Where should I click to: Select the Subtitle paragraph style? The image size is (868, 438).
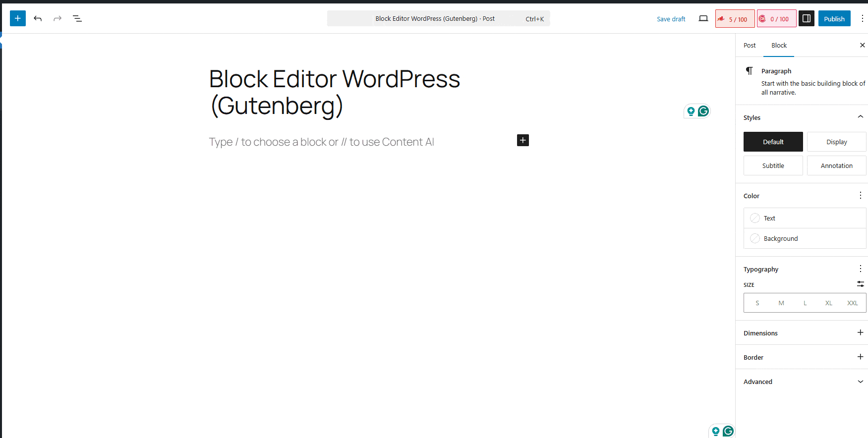[773, 165]
